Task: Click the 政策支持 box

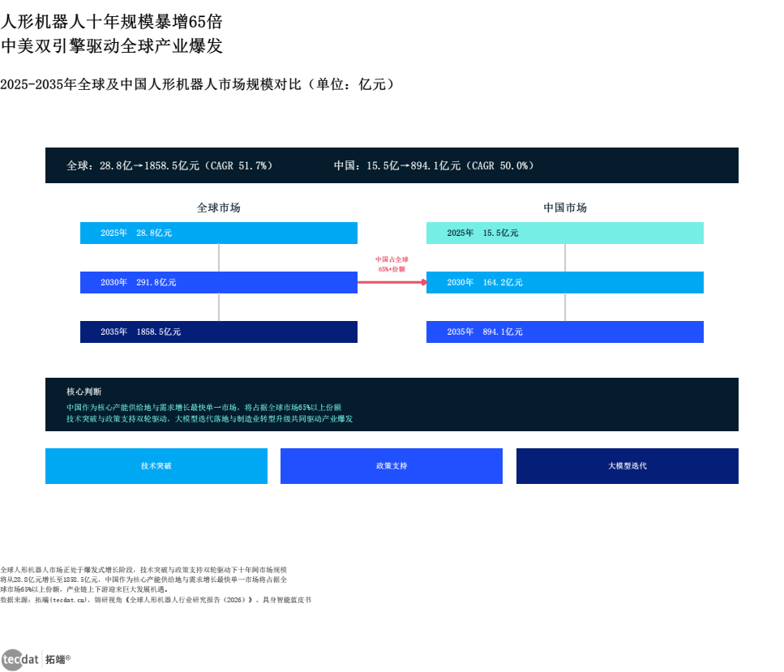Action: [392, 466]
